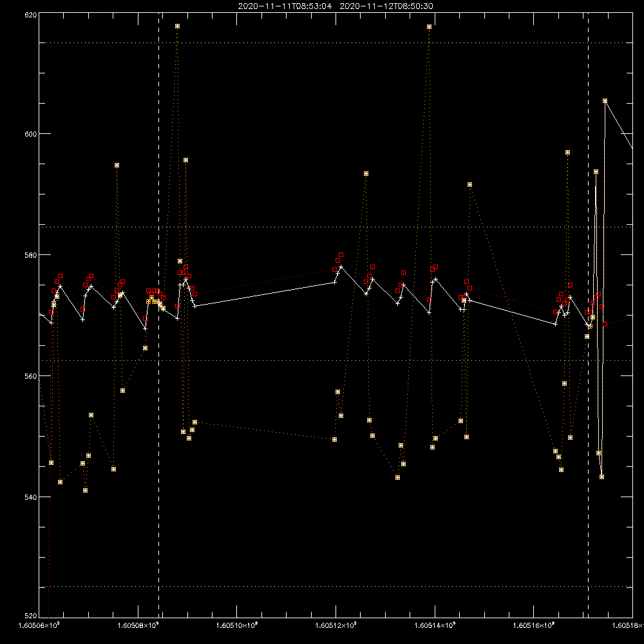Pick the orange marker near 593 above 1.60512×10⁹
The width and height of the screenshot is (644, 644).
[366, 174]
